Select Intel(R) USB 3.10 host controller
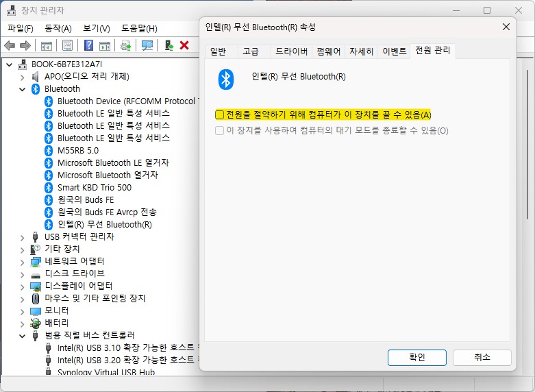This screenshot has width=535, height=392. pos(128,348)
